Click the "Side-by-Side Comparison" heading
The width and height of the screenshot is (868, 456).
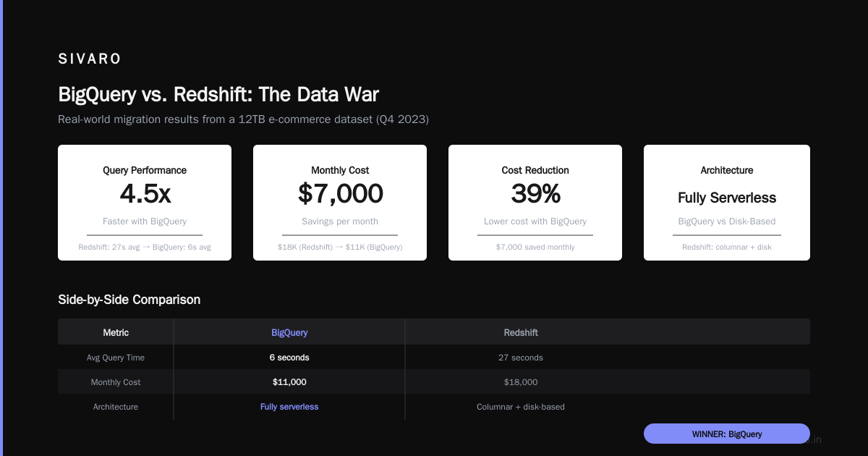coord(129,299)
